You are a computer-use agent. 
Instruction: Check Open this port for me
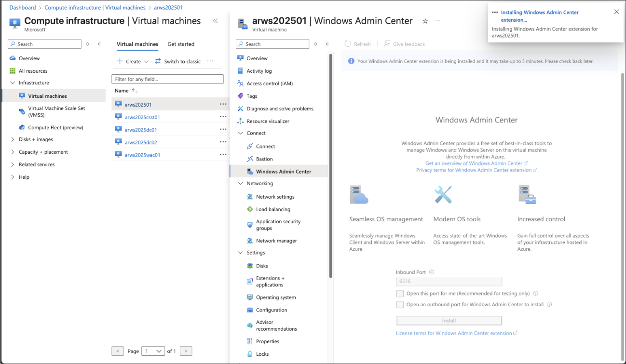[400, 293]
